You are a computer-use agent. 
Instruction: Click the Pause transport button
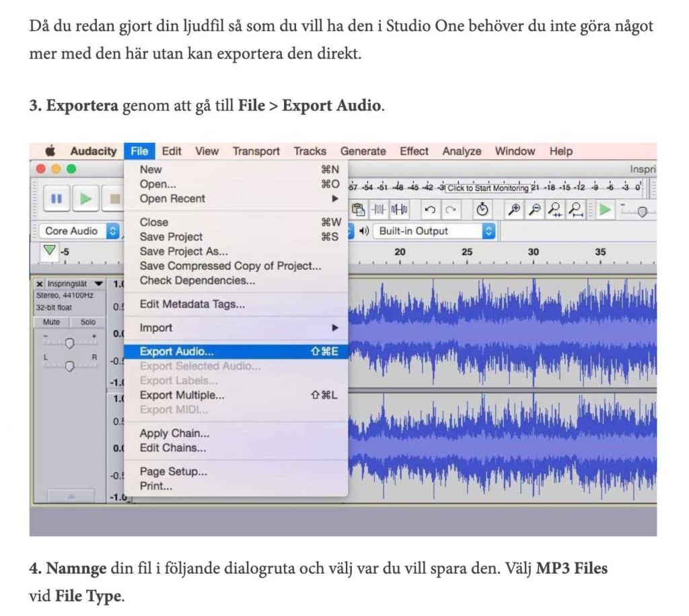(57, 199)
